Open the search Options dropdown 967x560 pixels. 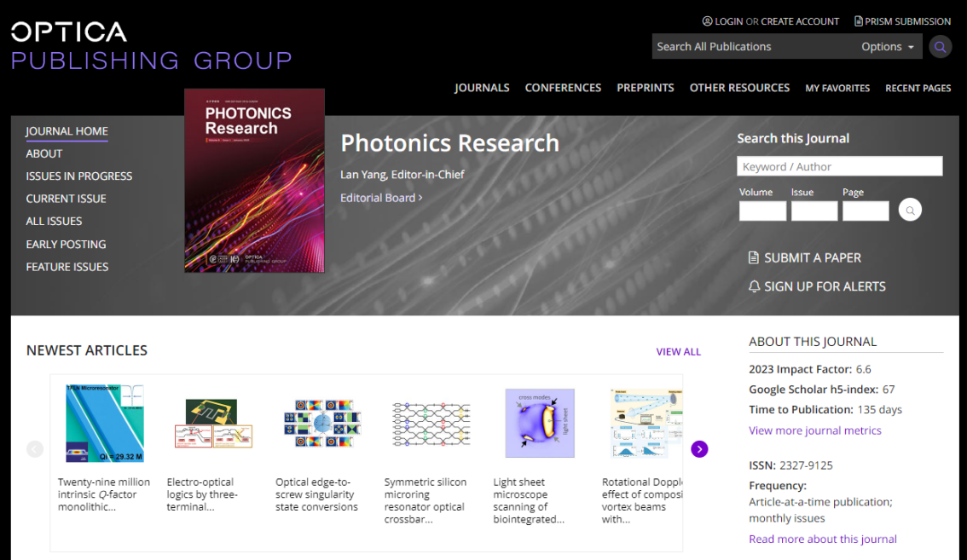[x=888, y=47]
